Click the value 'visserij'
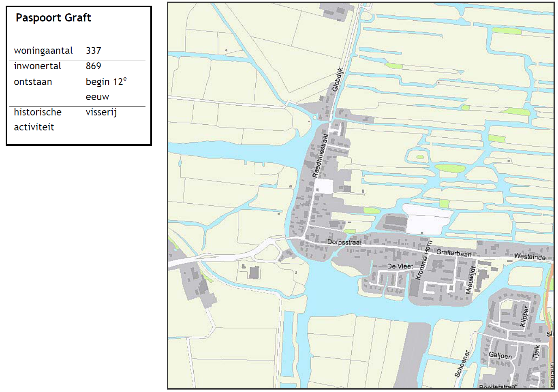Viewport: 558px width, 392px height. [x=101, y=112]
